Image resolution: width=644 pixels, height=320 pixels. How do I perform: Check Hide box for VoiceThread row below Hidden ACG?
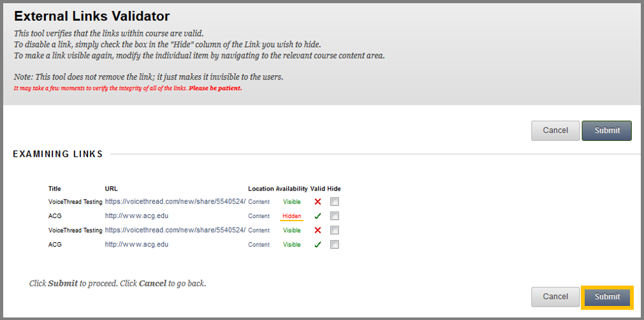pyautogui.click(x=335, y=230)
